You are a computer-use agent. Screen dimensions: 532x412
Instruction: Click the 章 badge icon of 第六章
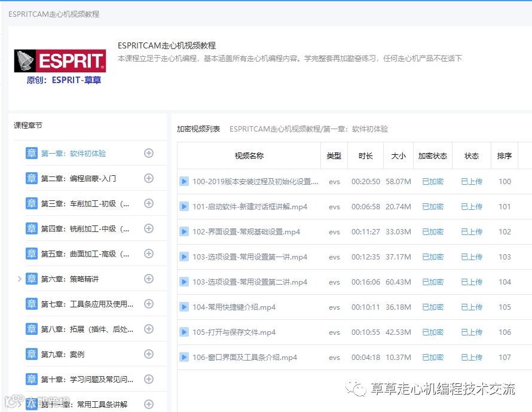coord(32,279)
